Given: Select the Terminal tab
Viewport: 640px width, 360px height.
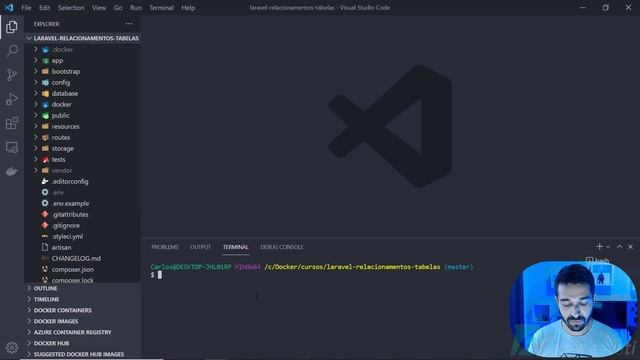Looking at the screenshot, I should tap(236, 247).
